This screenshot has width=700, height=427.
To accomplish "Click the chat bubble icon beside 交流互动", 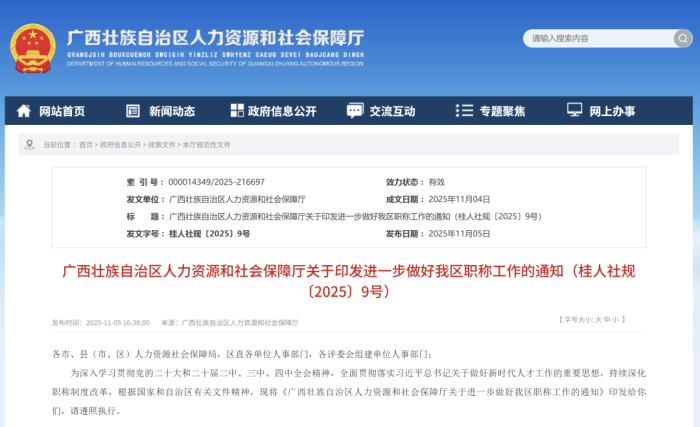I will (x=353, y=111).
